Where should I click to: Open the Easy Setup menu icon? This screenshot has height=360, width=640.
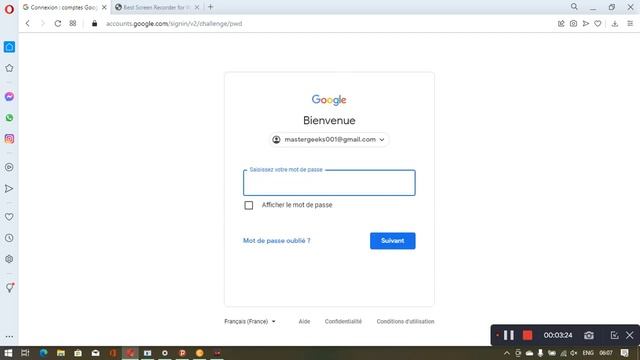[x=630, y=24]
